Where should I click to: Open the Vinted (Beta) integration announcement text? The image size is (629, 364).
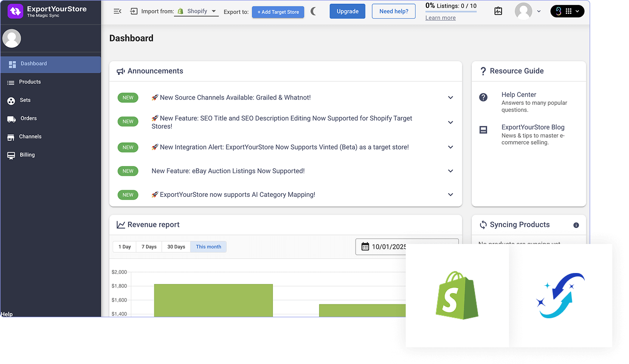point(280,147)
